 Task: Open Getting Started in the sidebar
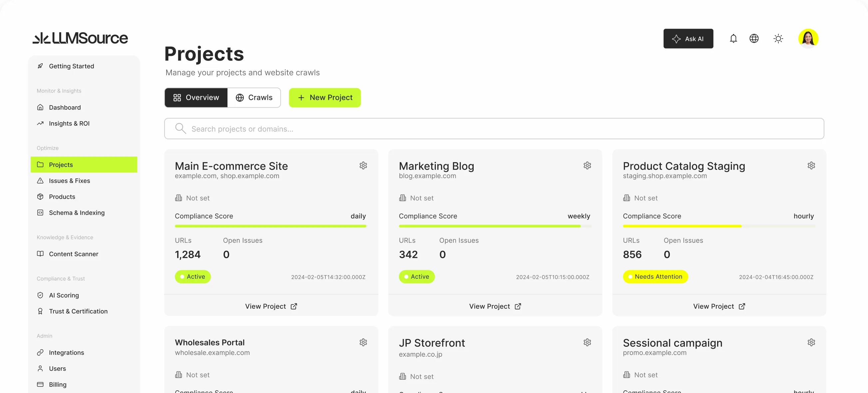pos(84,66)
